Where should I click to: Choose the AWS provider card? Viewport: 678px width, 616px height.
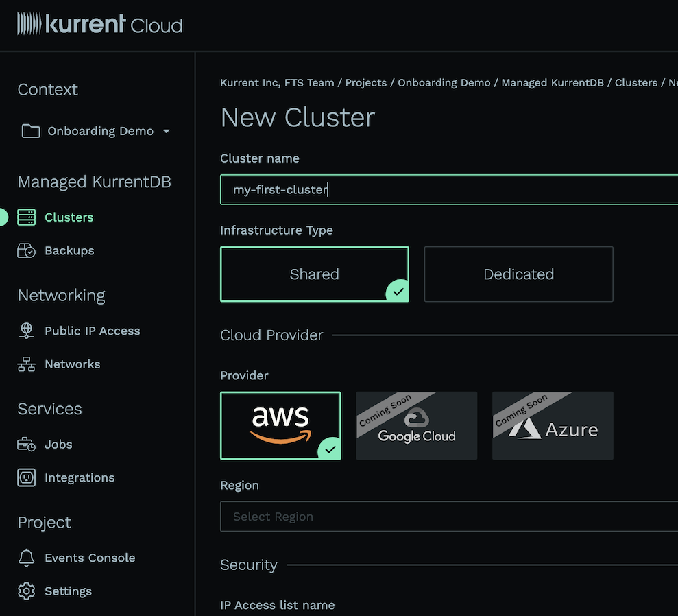pyautogui.click(x=280, y=426)
